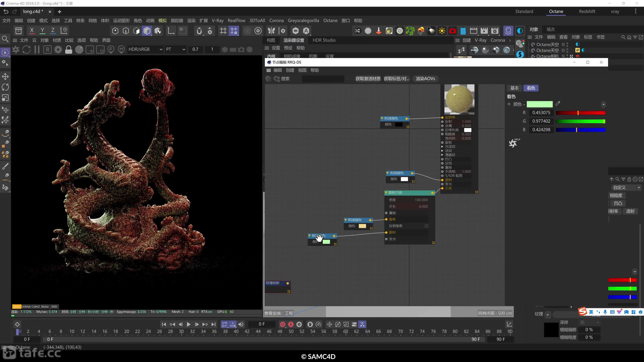Select the Basic (基本) tab in node editor
The image size is (644, 362).
click(x=514, y=88)
